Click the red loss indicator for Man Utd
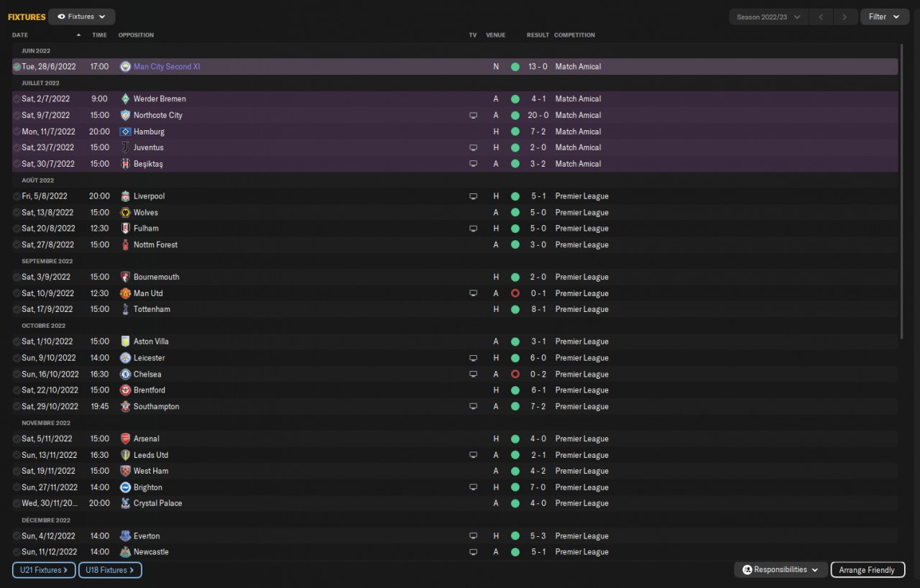Image resolution: width=920 pixels, height=588 pixels. 515,293
